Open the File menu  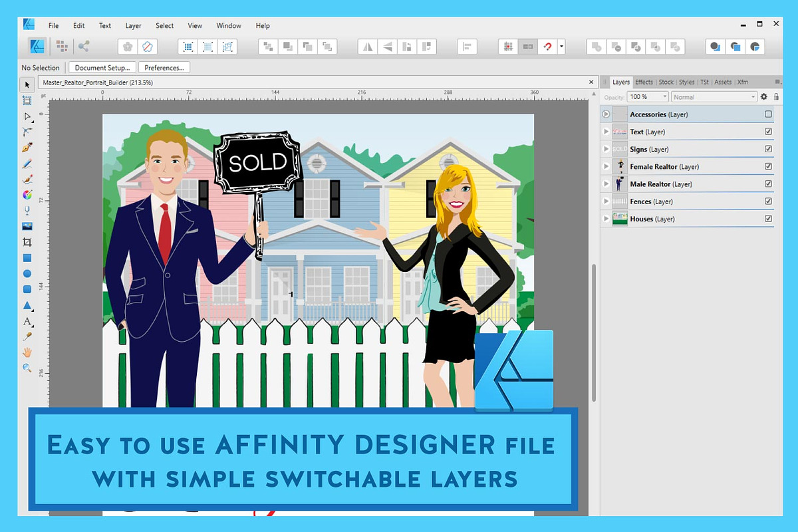coord(53,26)
